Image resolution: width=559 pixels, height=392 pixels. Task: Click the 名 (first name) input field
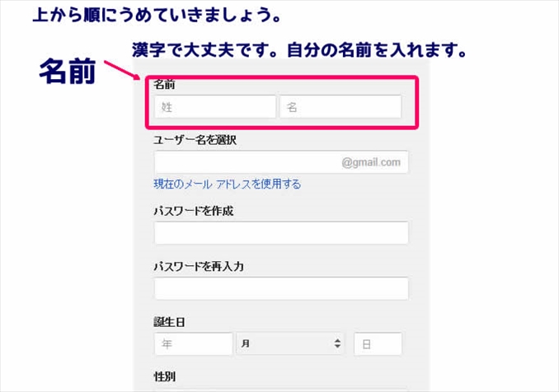(x=341, y=107)
